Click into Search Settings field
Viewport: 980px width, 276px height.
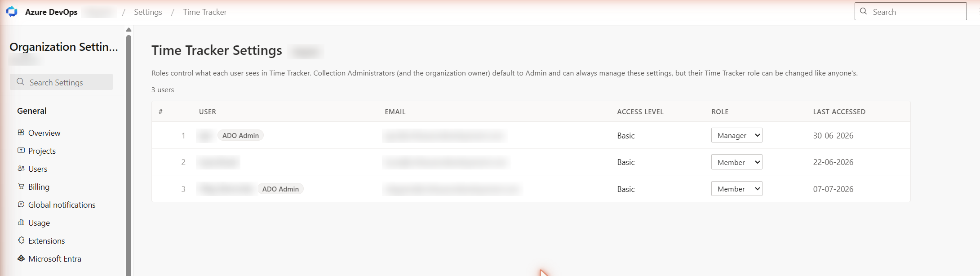coord(61,82)
